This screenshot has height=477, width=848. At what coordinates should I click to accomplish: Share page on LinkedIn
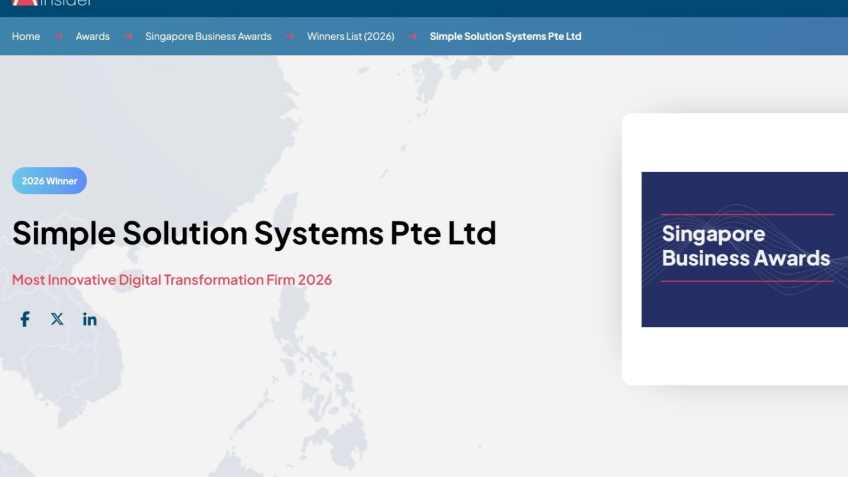coord(90,319)
